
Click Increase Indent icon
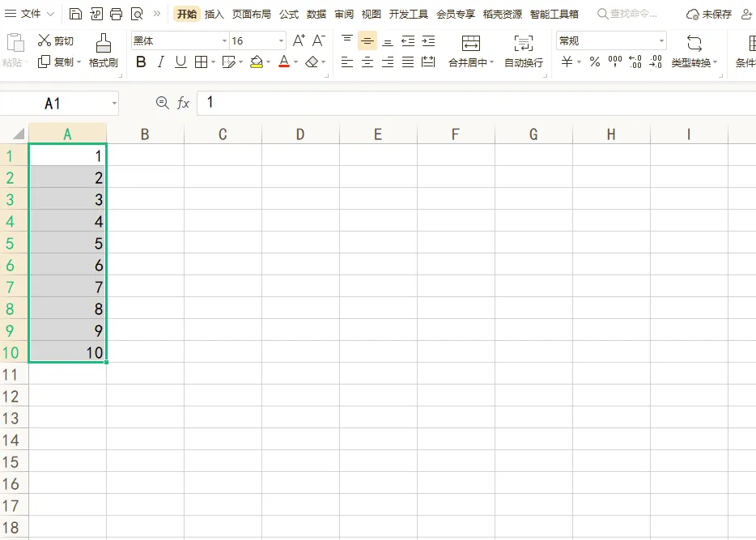click(x=428, y=41)
